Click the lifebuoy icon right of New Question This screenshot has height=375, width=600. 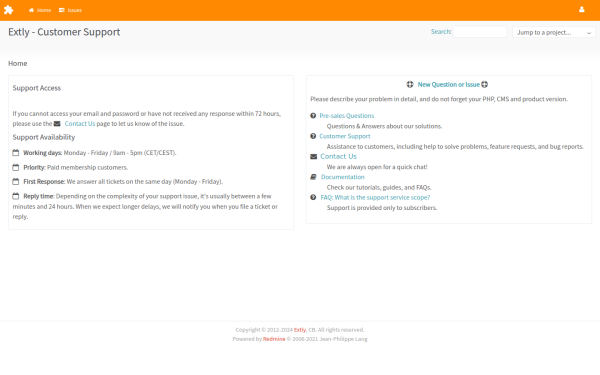tap(484, 84)
